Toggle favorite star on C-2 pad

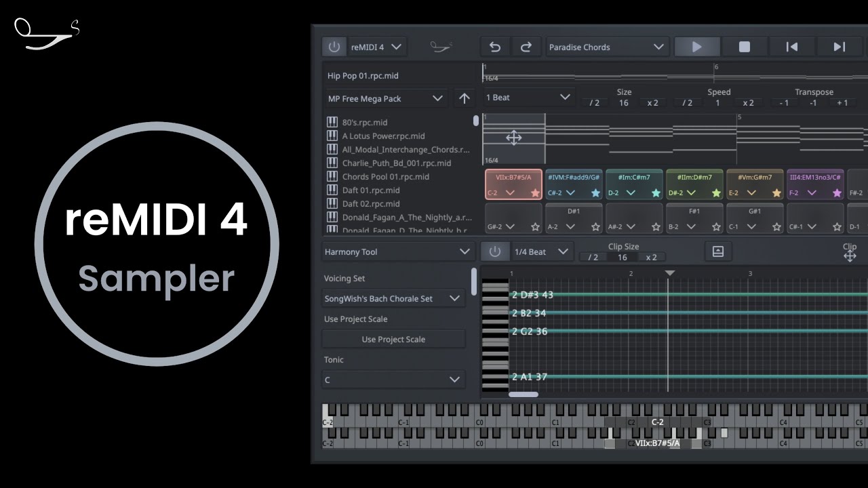point(535,193)
